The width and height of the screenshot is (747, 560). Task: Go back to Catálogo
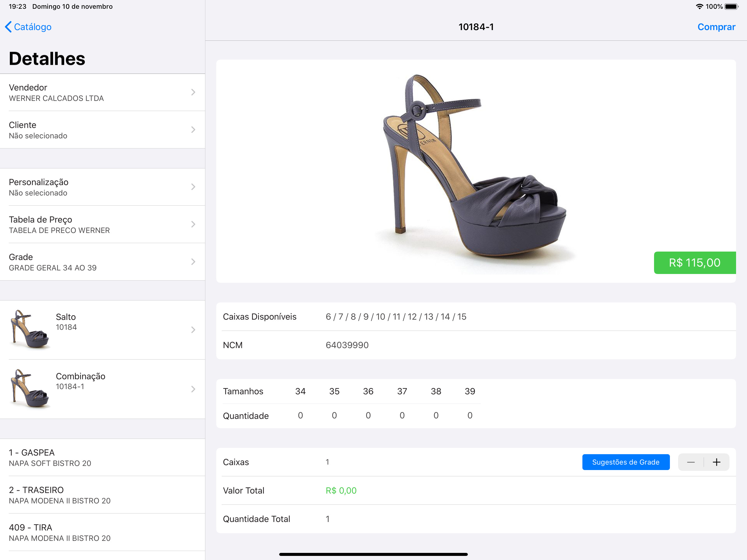(28, 27)
